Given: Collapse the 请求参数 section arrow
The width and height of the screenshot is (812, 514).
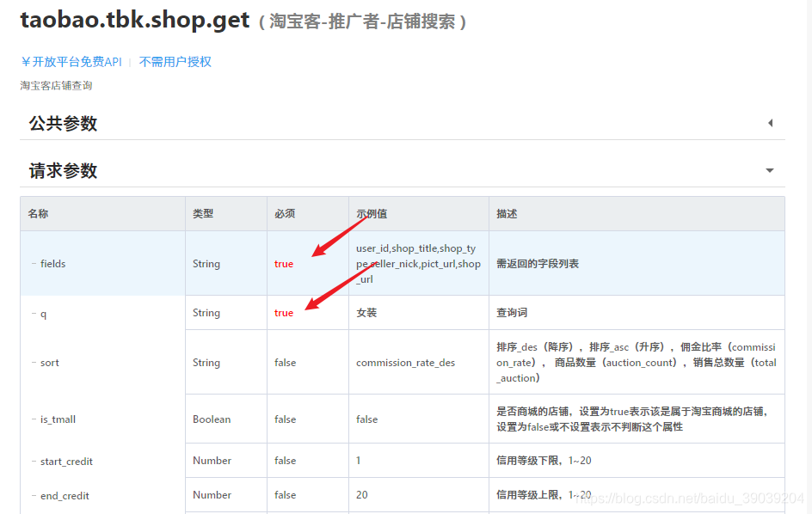Looking at the screenshot, I should (770, 170).
